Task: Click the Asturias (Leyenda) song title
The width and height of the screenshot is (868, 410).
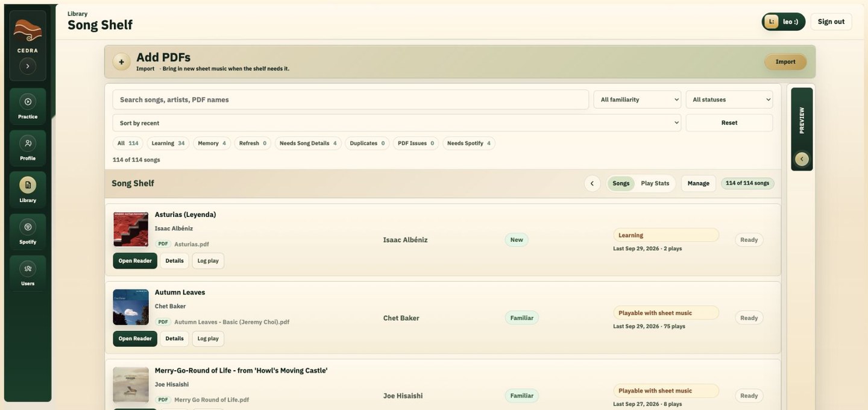Action: click(185, 215)
